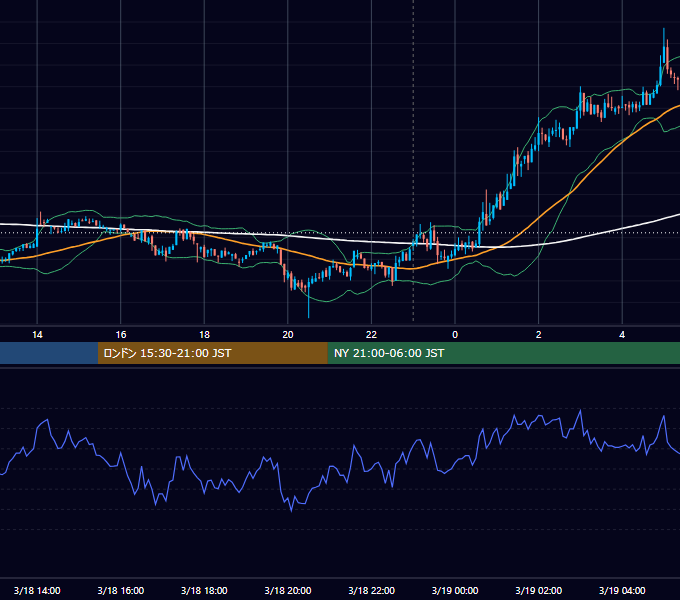
Task: Click the 0 hour axis label
Action: click(x=455, y=335)
